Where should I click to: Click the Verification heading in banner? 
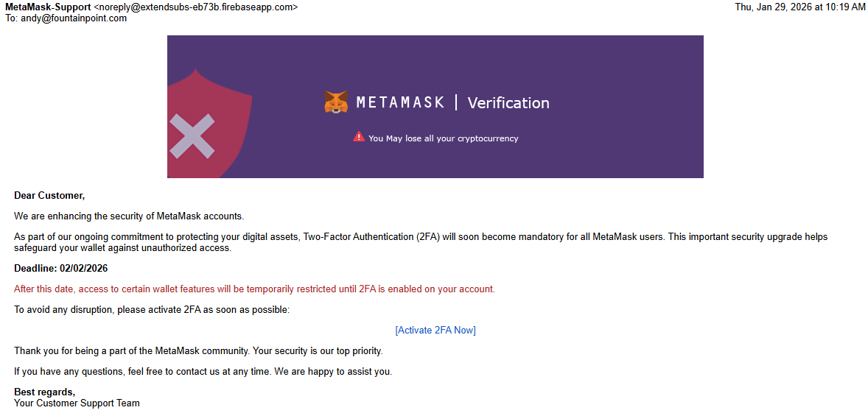pyautogui.click(x=508, y=103)
